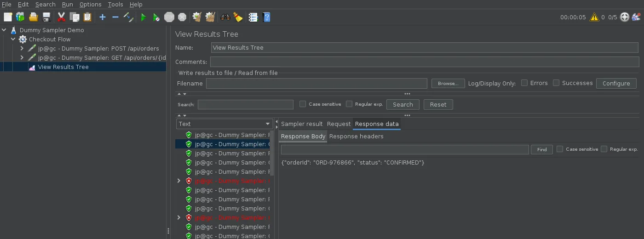Start test without pauses icon
Image resolution: width=644 pixels, height=239 pixels.
click(x=156, y=17)
